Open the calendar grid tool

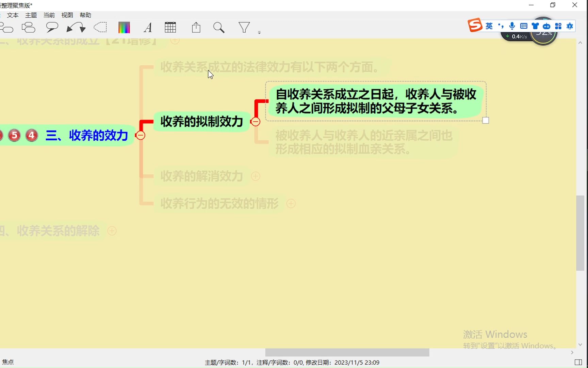[x=170, y=28]
